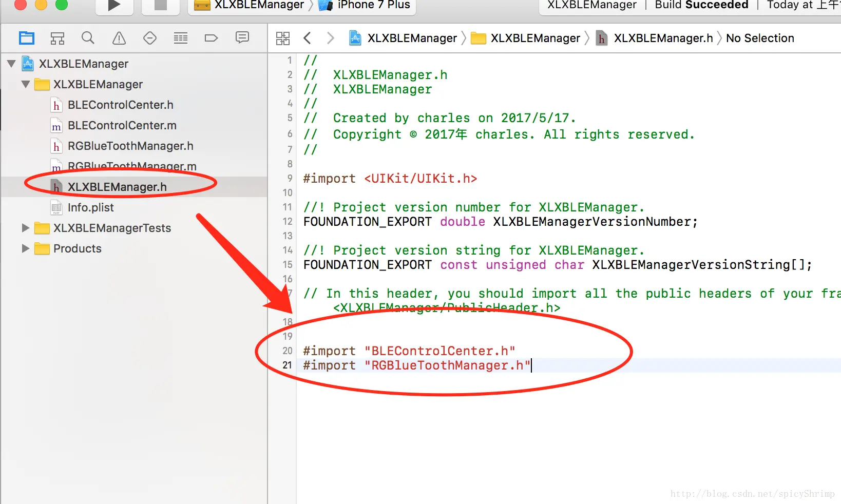This screenshot has height=504, width=841.
Task: Open BLEControlCenter.h in the navigator
Action: tap(121, 105)
